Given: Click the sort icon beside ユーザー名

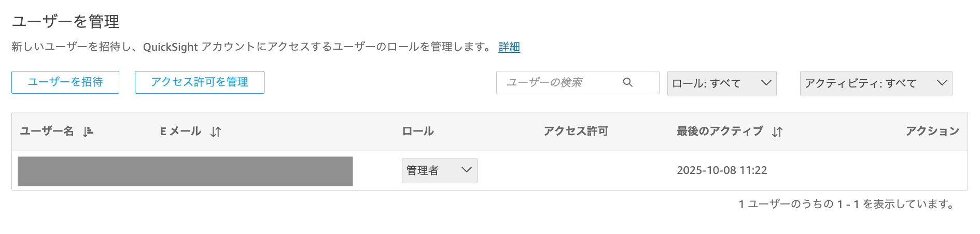Looking at the screenshot, I should 88,131.
